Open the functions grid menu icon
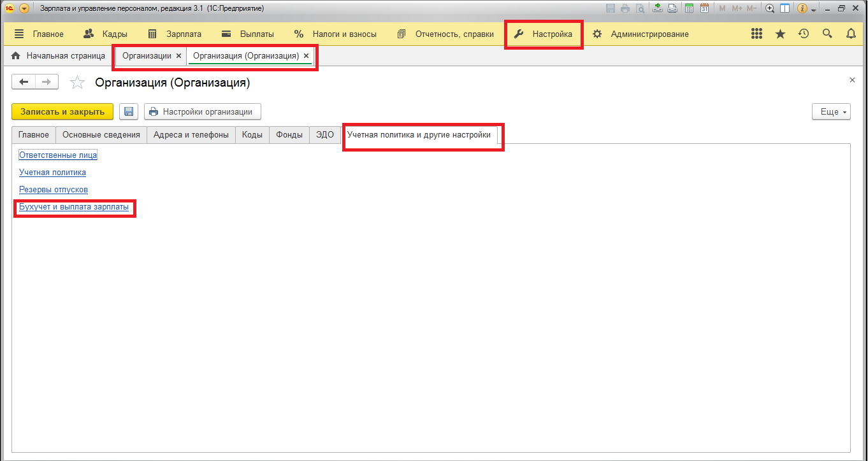The height and width of the screenshot is (461, 868). (757, 34)
